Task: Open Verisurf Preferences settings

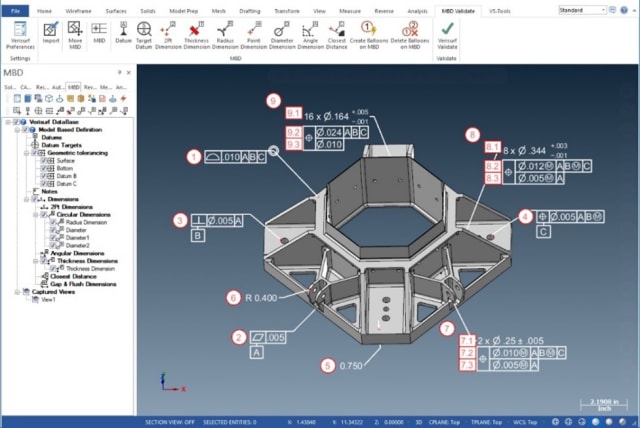Action: (x=20, y=36)
